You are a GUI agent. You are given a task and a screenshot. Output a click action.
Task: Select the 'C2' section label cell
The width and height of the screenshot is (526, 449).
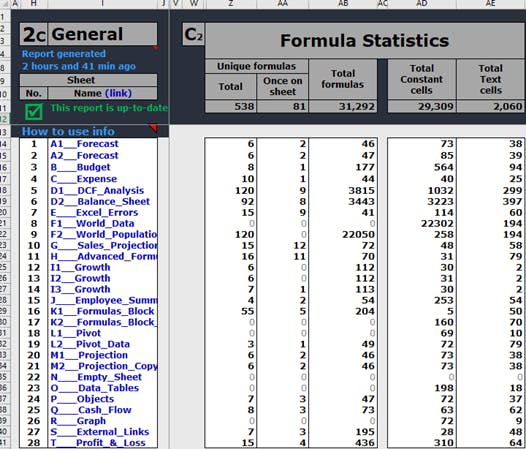tap(194, 34)
